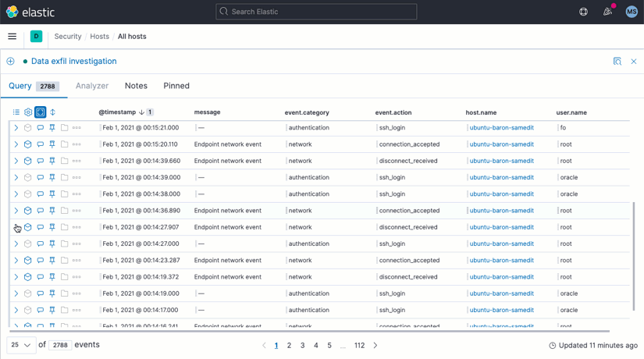The image size is (644, 359).
Task: Expand the 00:15:20.110 event details
Action: point(16,144)
